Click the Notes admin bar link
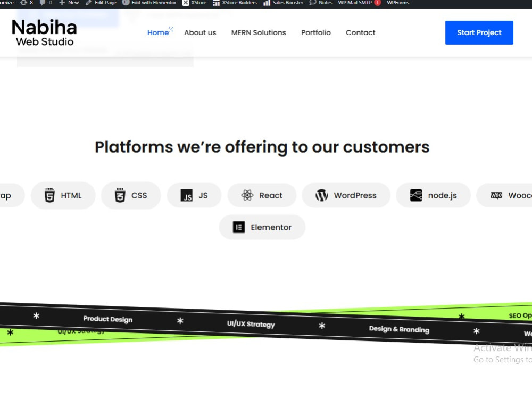 pyautogui.click(x=326, y=3)
